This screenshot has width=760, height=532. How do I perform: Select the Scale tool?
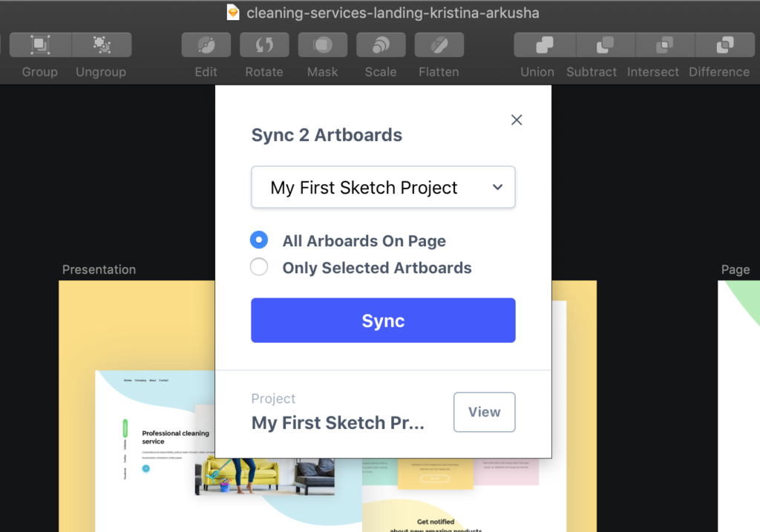tap(381, 45)
